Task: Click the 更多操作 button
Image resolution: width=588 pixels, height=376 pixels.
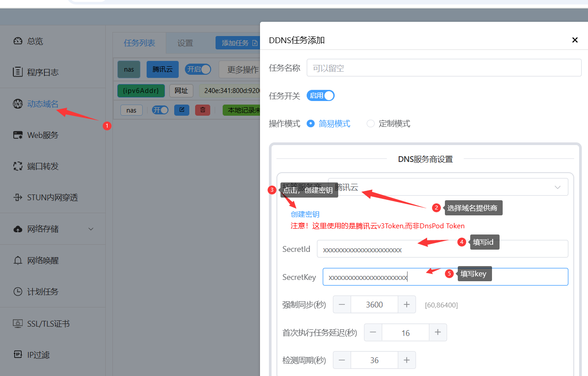Action: 240,69
